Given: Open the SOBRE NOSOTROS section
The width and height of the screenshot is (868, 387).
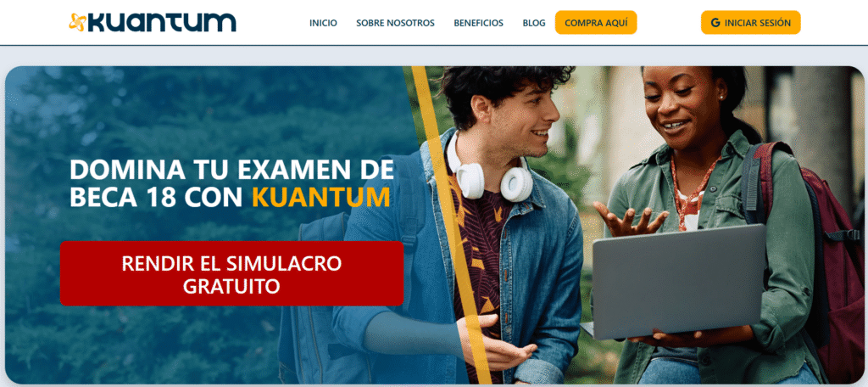Looking at the screenshot, I should (x=395, y=23).
